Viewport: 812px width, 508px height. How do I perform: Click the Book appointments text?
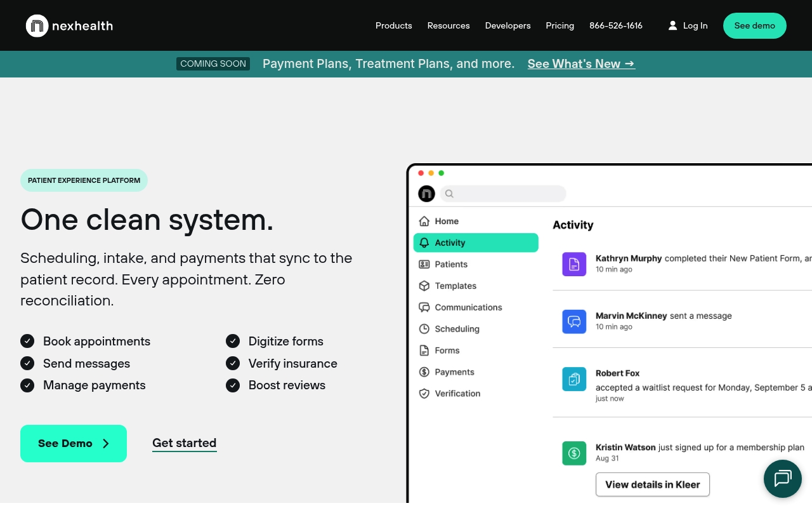coord(96,341)
